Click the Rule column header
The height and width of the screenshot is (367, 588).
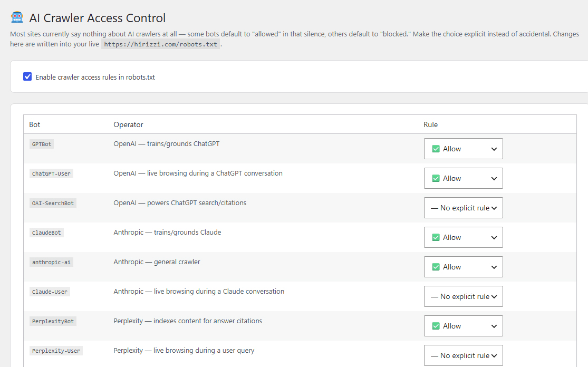click(430, 124)
